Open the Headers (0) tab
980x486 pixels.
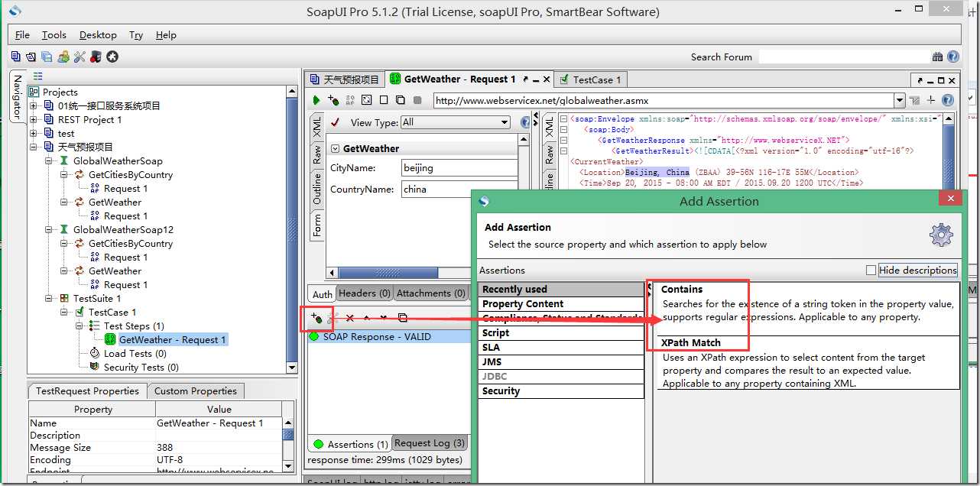(365, 293)
